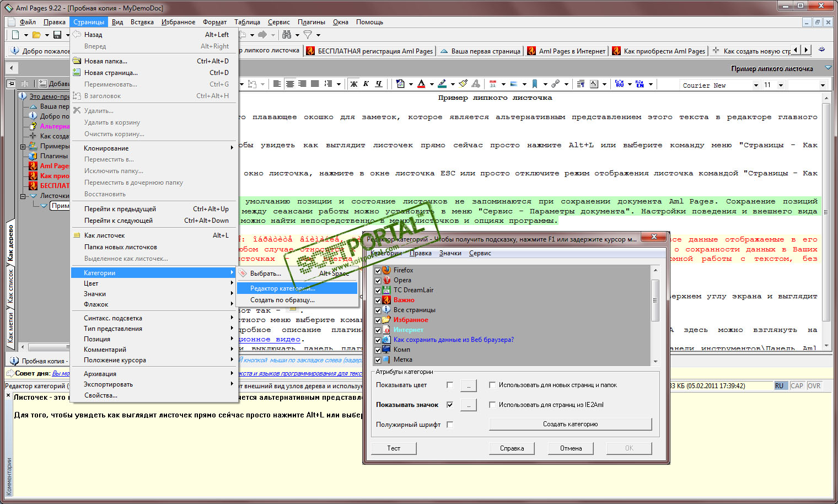Enable the 'Показывать цвет' checkbox
The height and width of the screenshot is (504, 838).
click(x=450, y=385)
